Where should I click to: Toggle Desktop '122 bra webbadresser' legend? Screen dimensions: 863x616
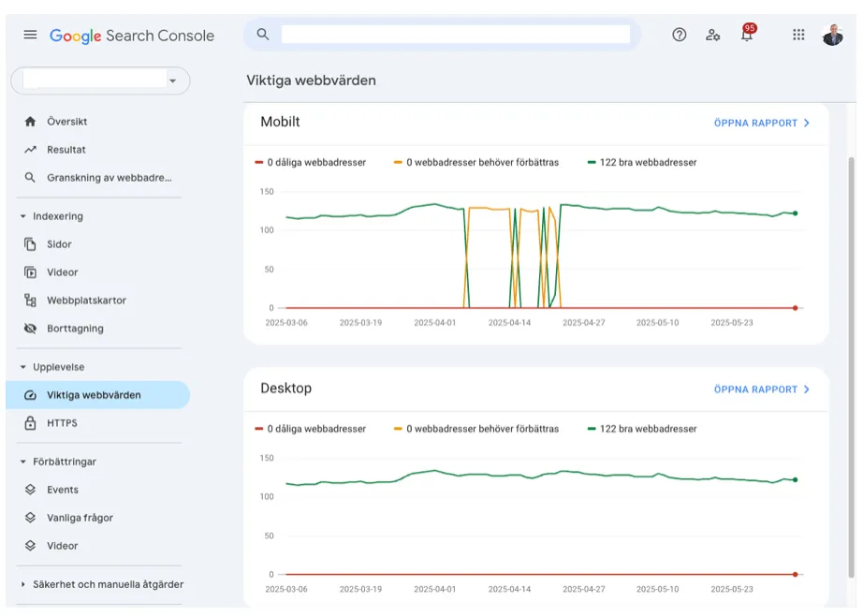(642, 429)
